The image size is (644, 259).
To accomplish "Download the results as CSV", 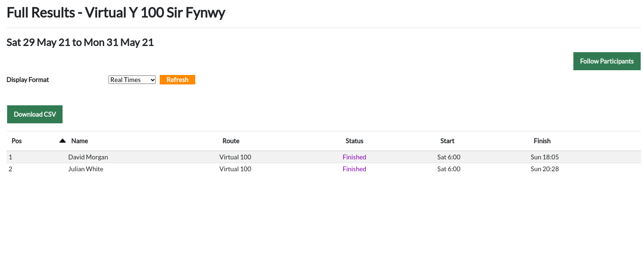I will click(x=35, y=114).
